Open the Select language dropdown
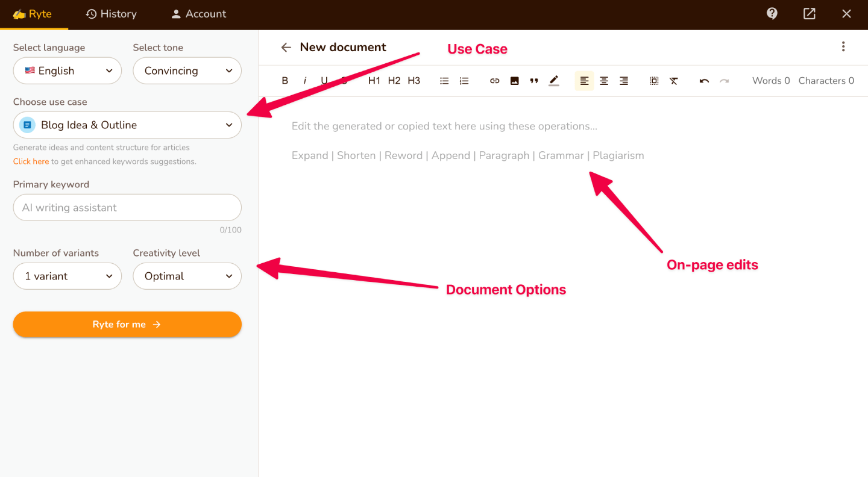Screen dimensions: 868x477 tap(68, 70)
